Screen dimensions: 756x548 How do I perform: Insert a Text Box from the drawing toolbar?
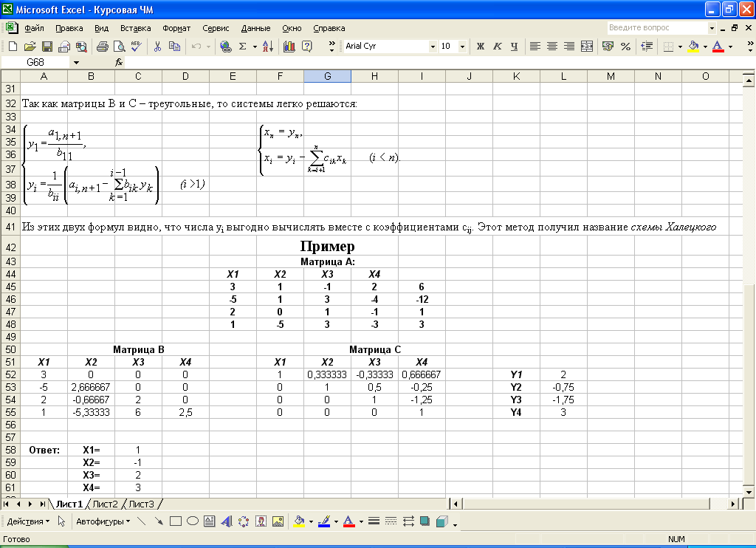(x=209, y=521)
